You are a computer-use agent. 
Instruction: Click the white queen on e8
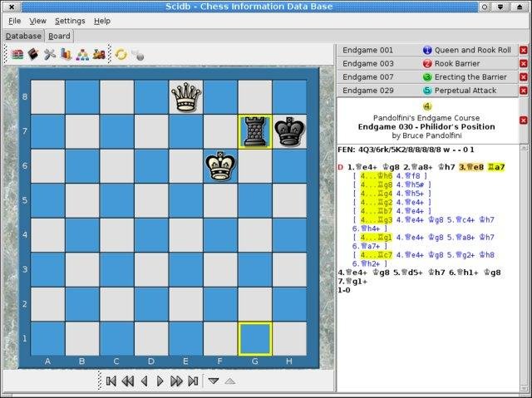click(x=186, y=96)
